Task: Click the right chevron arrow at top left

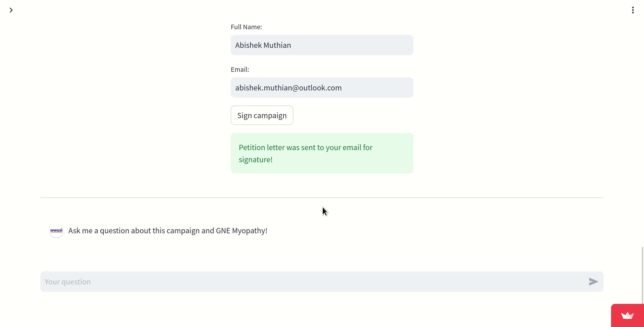Action: pos(11,10)
